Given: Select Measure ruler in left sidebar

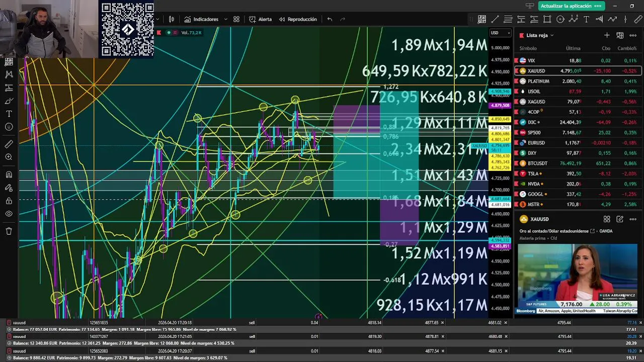Looking at the screenshot, I should coord(9,144).
